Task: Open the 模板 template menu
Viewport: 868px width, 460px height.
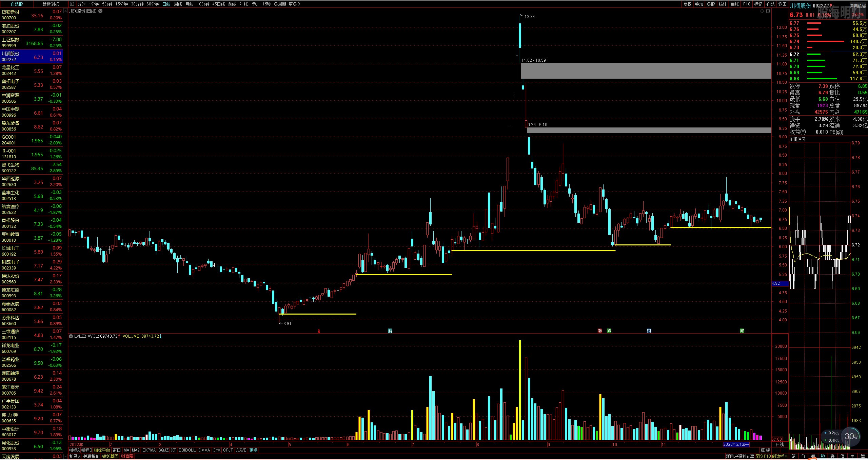Action: click(x=766, y=450)
